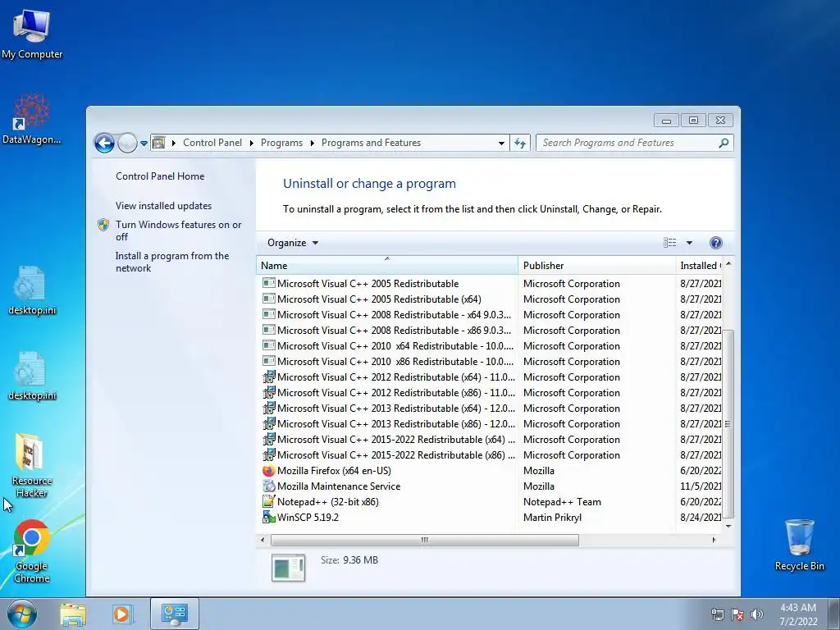Sort by Publisher column header
The height and width of the screenshot is (630, 840).
[x=597, y=265]
